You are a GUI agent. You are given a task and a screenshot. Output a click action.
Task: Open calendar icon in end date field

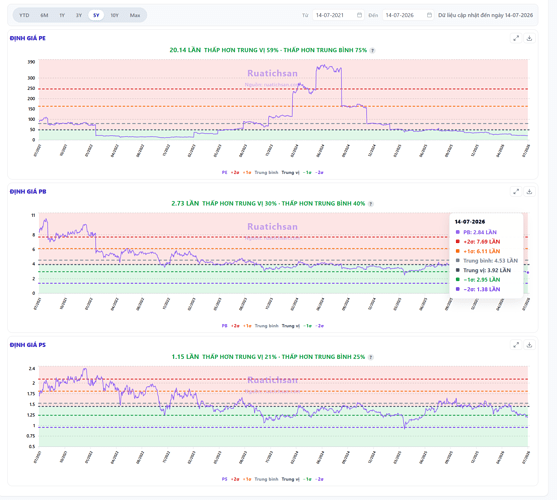pyautogui.click(x=429, y=15)
